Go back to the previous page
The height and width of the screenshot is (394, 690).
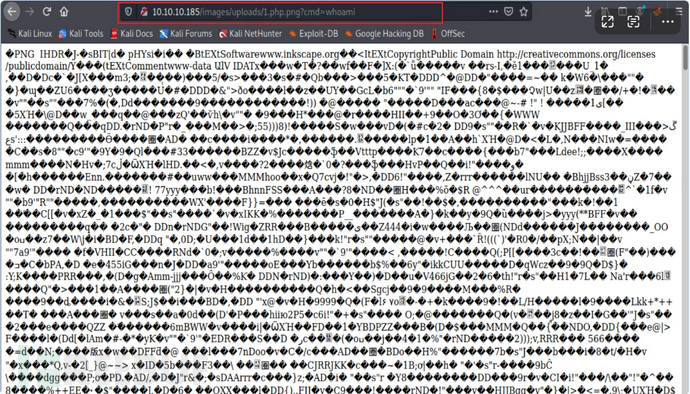(x=12, y=12)
